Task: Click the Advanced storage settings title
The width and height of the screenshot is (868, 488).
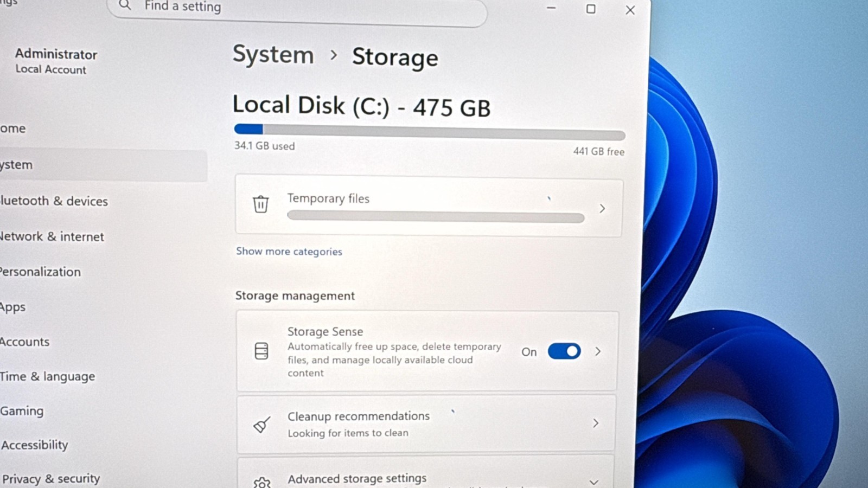Action: [357, 479]
